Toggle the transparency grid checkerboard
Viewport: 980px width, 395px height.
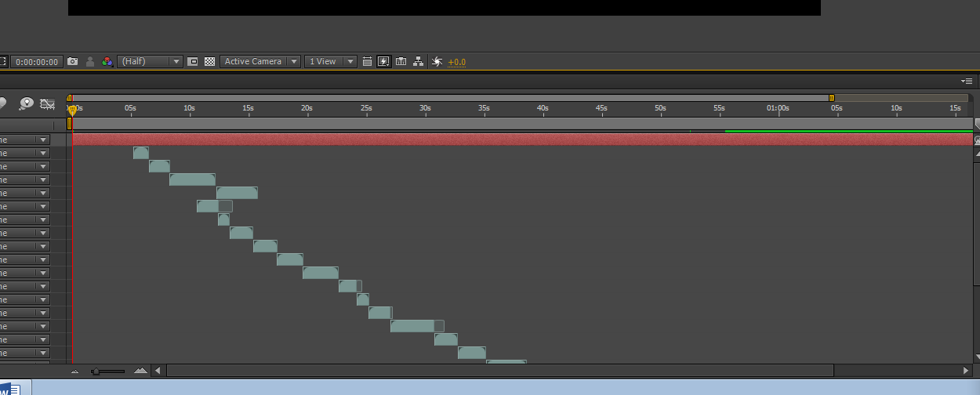(x=209, y=61)
